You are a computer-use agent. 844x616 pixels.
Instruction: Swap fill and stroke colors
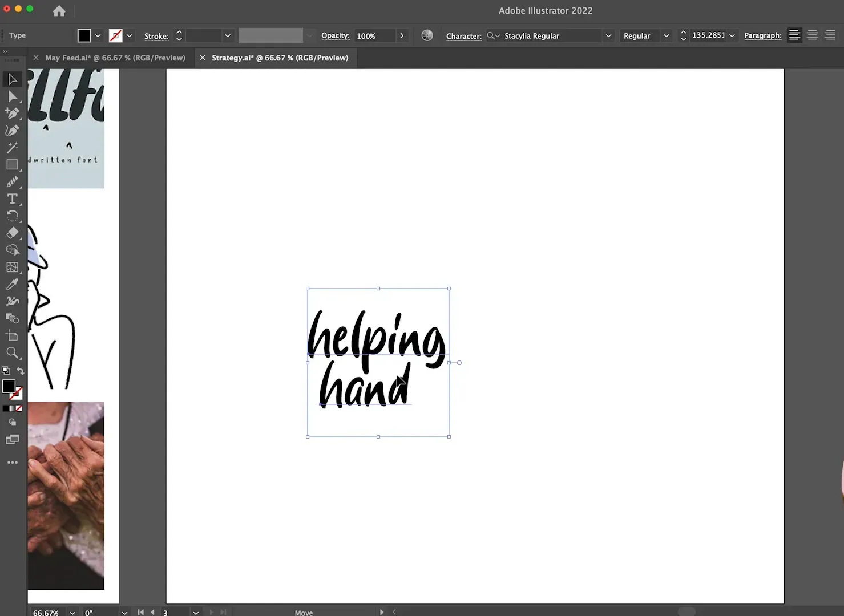point(21,371)
